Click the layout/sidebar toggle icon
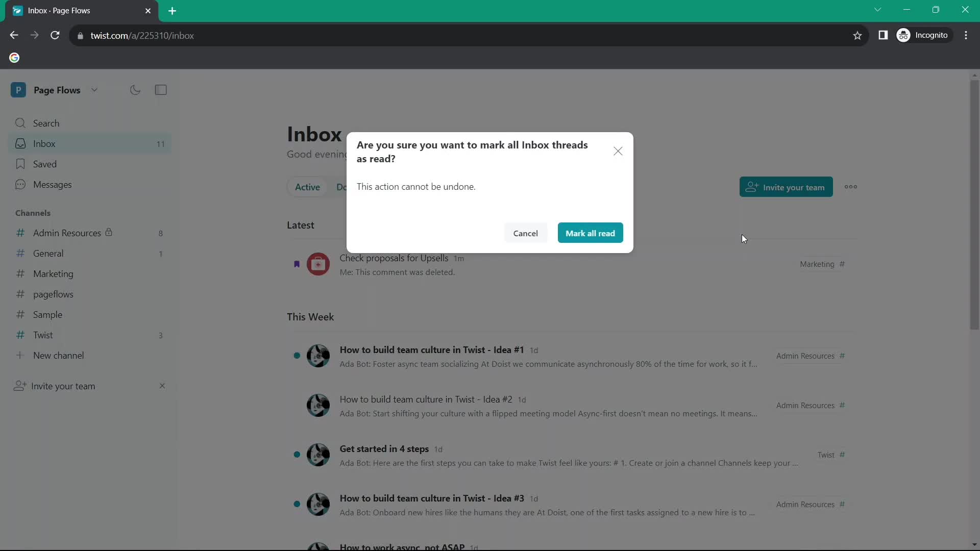Screen dimensions: 980x551 pos(161,90)
